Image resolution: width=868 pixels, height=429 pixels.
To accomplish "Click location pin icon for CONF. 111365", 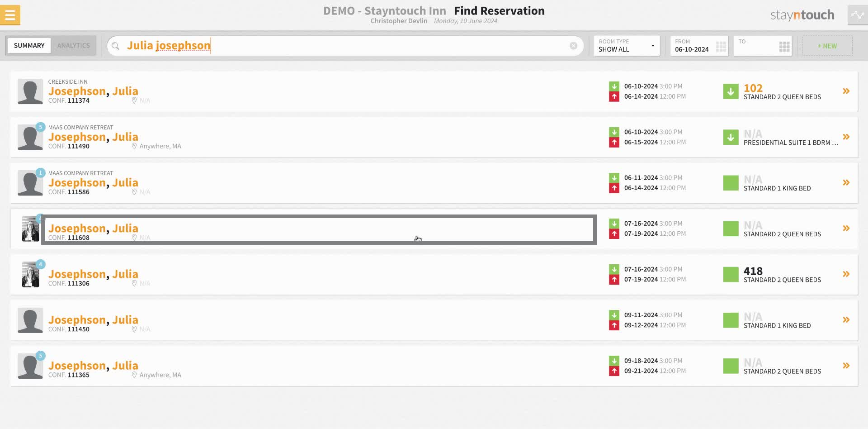I will click(134, 375).
